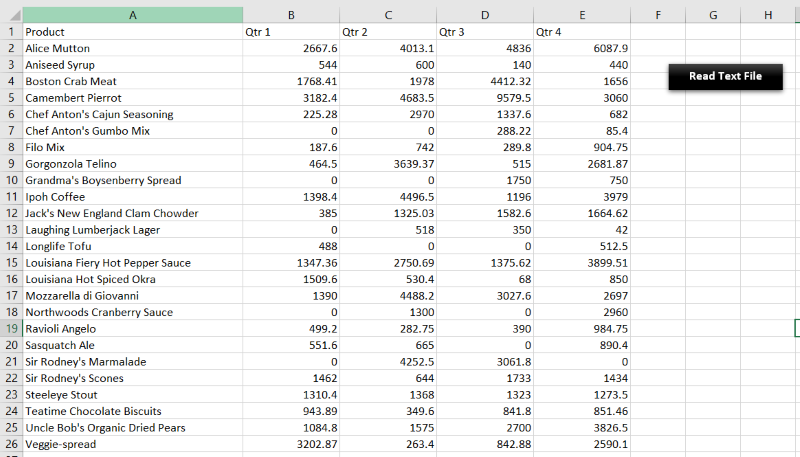Screen dimensions: 800x457
Task: Select row 19 header
Action: click(11, 328)
